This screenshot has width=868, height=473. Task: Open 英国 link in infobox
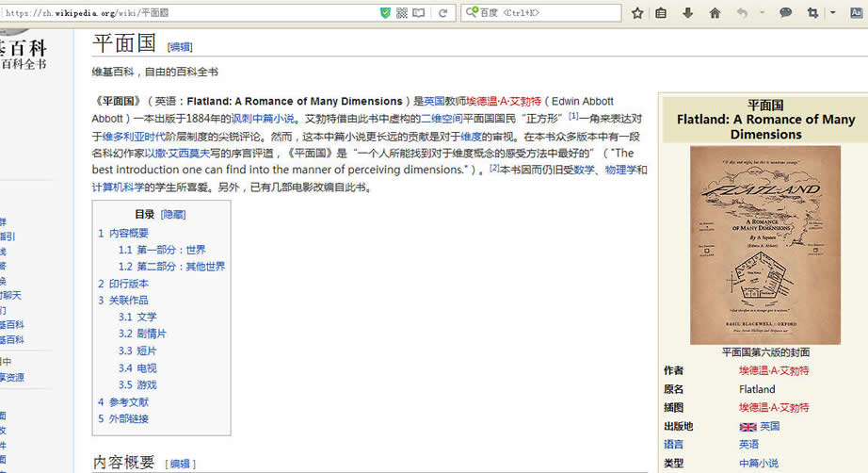769,426
